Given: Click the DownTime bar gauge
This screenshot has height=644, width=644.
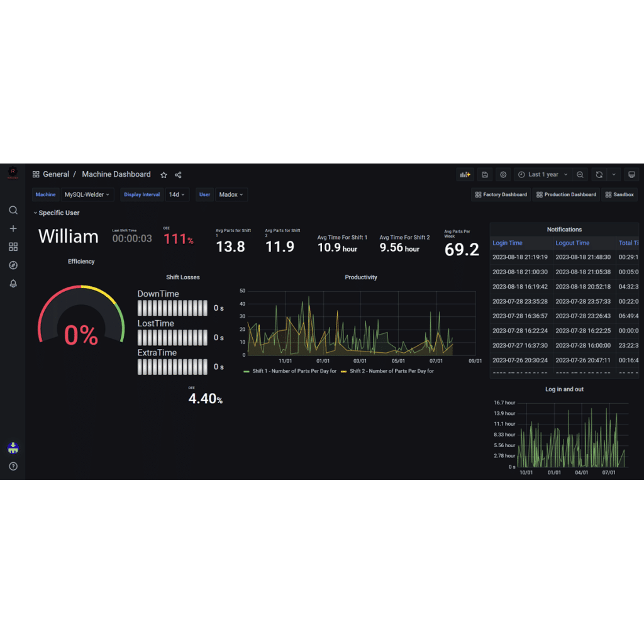Looking at the screenshot, I should pyautogui.click(x=172, y=308).
